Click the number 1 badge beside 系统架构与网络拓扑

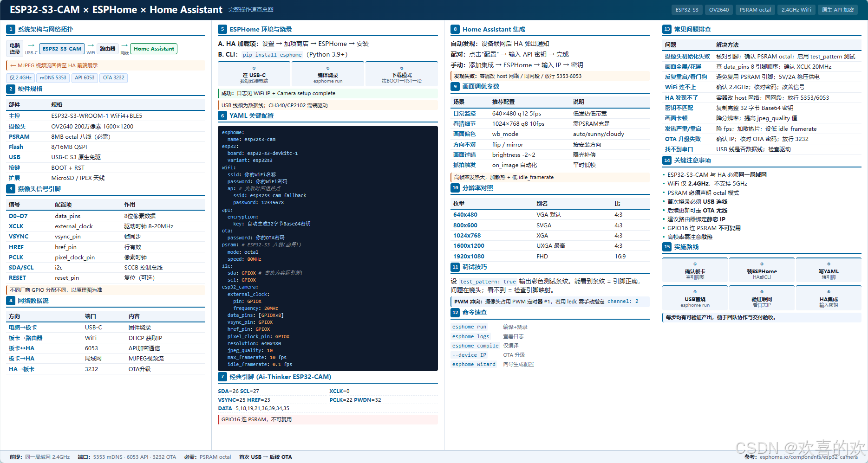[x=11, y=29]
